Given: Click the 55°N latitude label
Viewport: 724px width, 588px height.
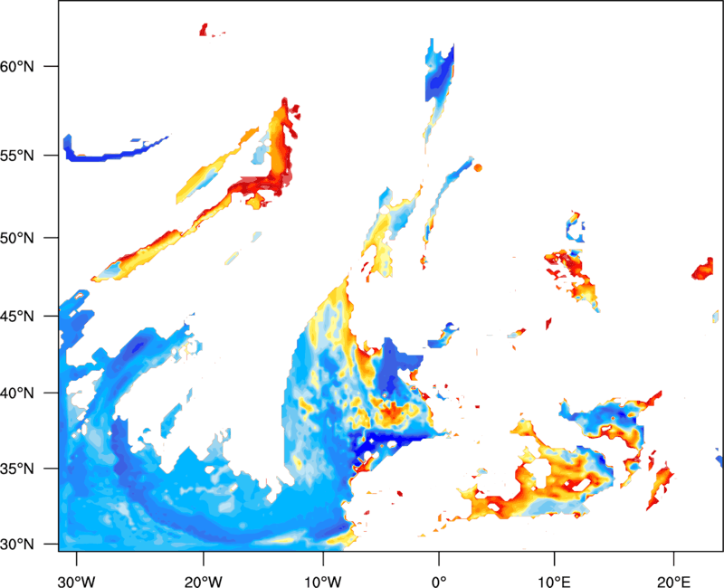Looking at the screenshot, I should tap(17, 156).
